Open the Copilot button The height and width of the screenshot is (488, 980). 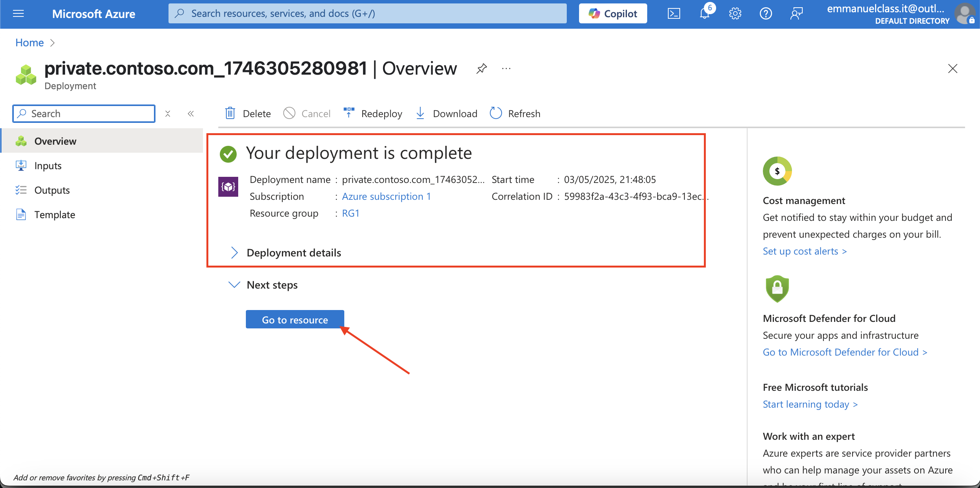click(613, 14)
